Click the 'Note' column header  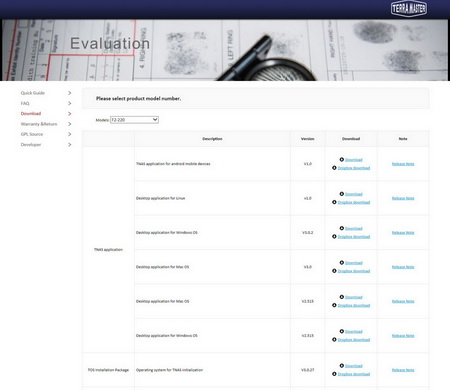tap(403, 139)
